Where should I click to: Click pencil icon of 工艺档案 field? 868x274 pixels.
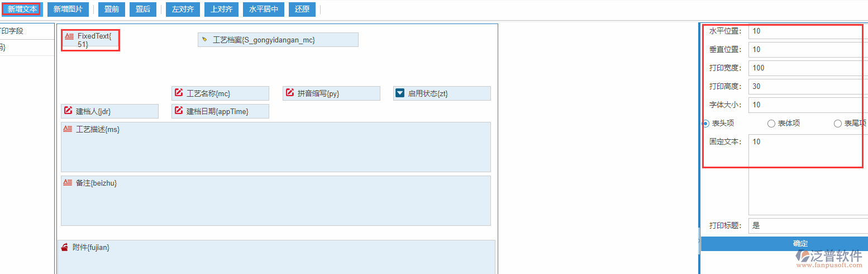click(204, 40)
